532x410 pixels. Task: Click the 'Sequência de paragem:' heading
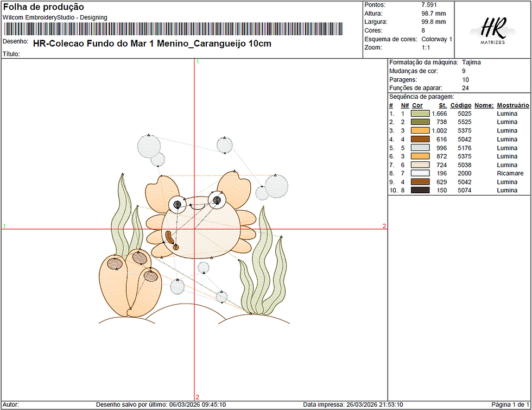tap(421, 97)
